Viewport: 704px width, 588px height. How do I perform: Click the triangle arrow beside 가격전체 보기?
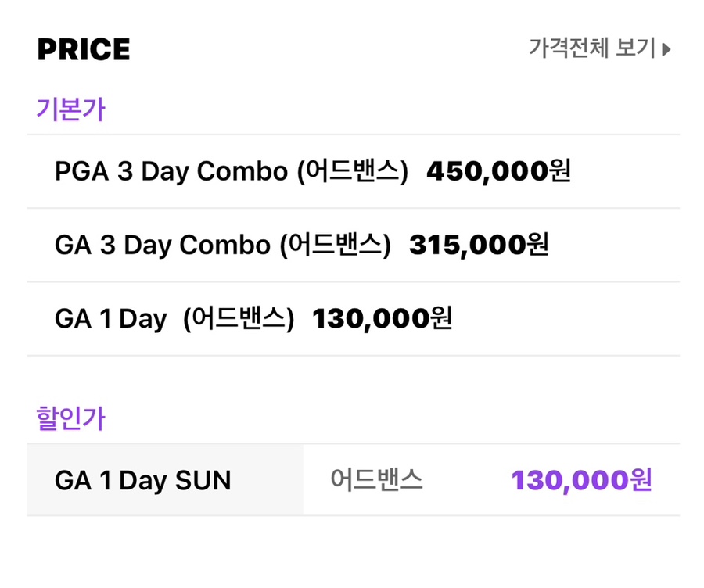666,49
